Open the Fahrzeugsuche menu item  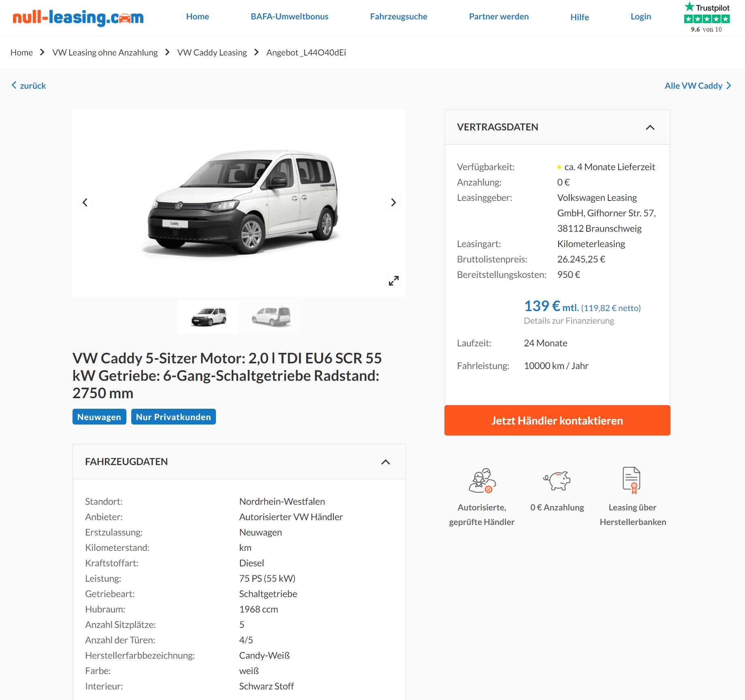pos(398,17)
